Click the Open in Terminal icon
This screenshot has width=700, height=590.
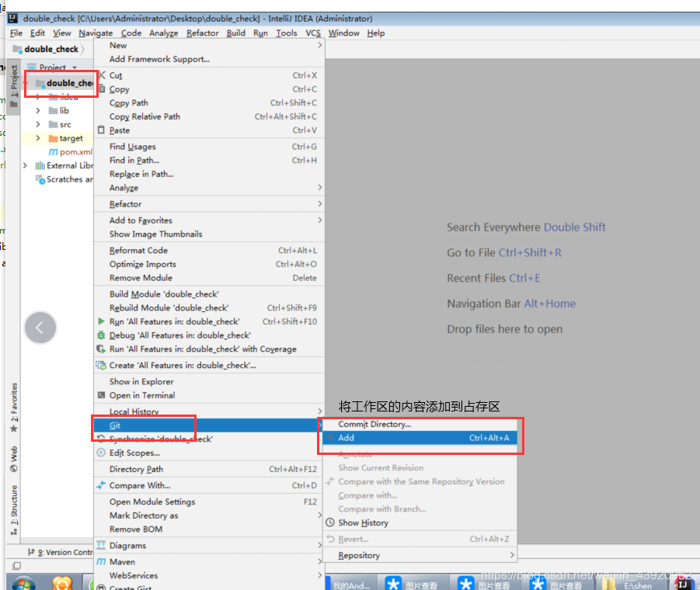101,394
